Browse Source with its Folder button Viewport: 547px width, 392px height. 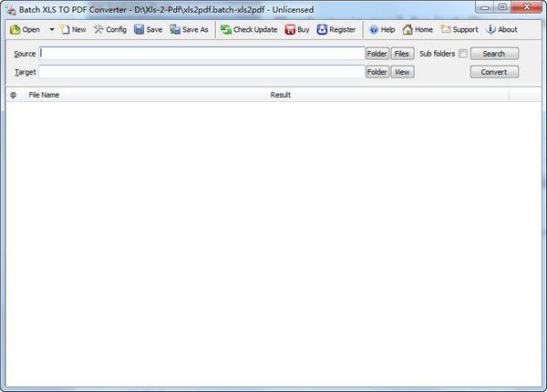tap(377, 54)
